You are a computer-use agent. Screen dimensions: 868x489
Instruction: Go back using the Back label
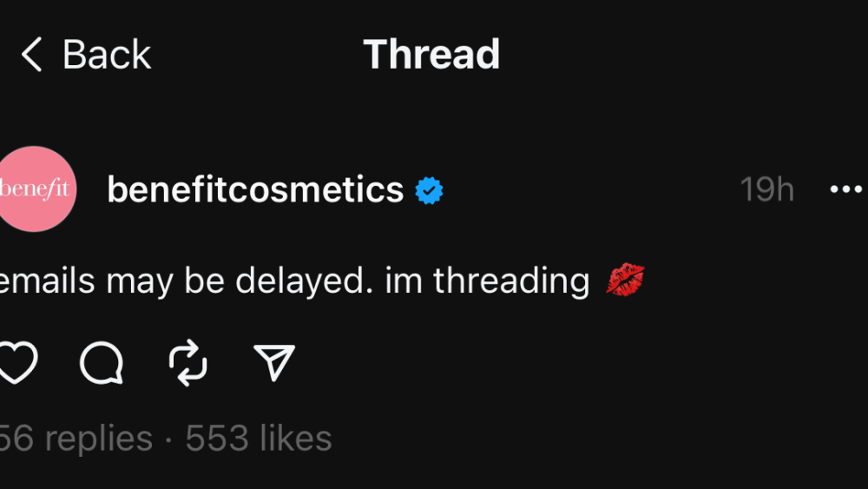[107, 55]
